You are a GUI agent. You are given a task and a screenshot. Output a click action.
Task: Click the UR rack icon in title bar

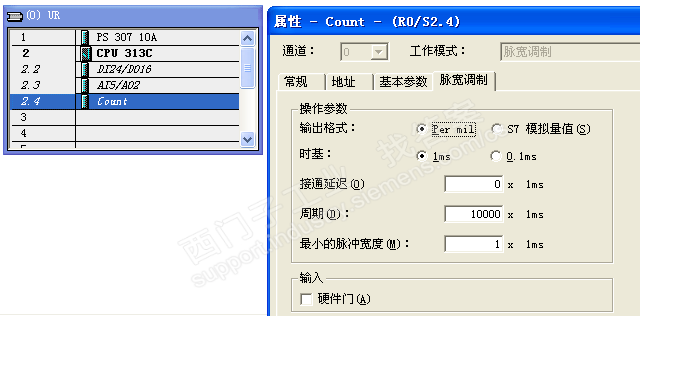click(x=15, y=16)
